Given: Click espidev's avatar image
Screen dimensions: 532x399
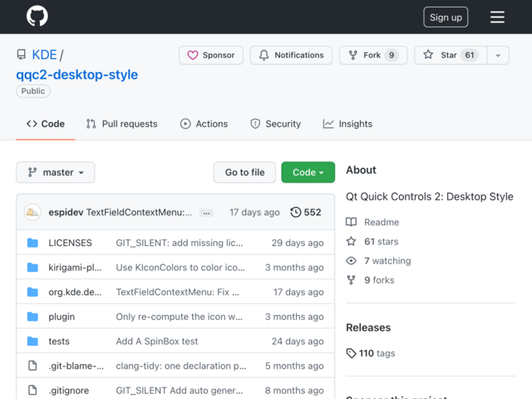Looking at the screenshot, I should coord(32,212).
